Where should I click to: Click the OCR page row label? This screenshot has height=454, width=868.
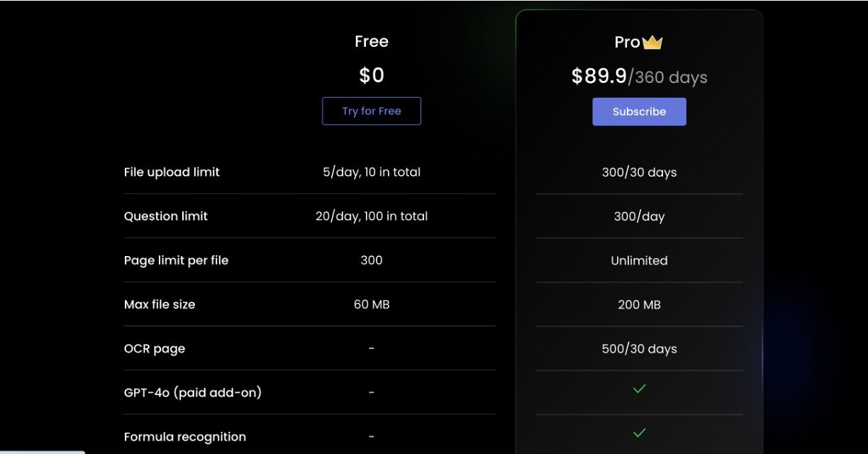click(x=154, y=349)
